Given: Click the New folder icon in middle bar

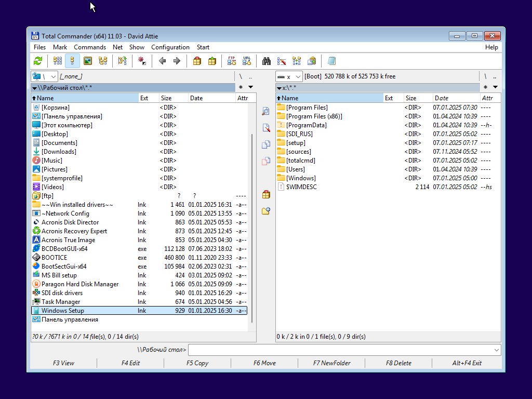Looking at the screenshot, I should [x=266, y=211].
